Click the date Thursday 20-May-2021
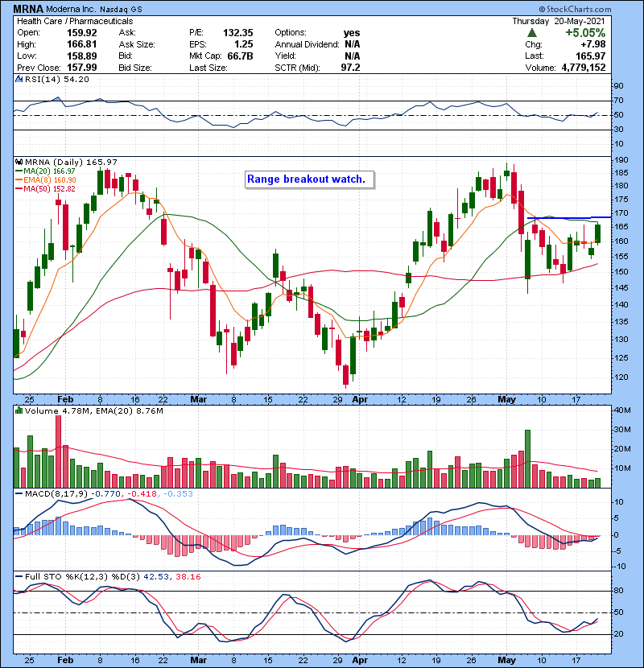The height and width of the screenshot is (668, 644). [x=559, y=21]
